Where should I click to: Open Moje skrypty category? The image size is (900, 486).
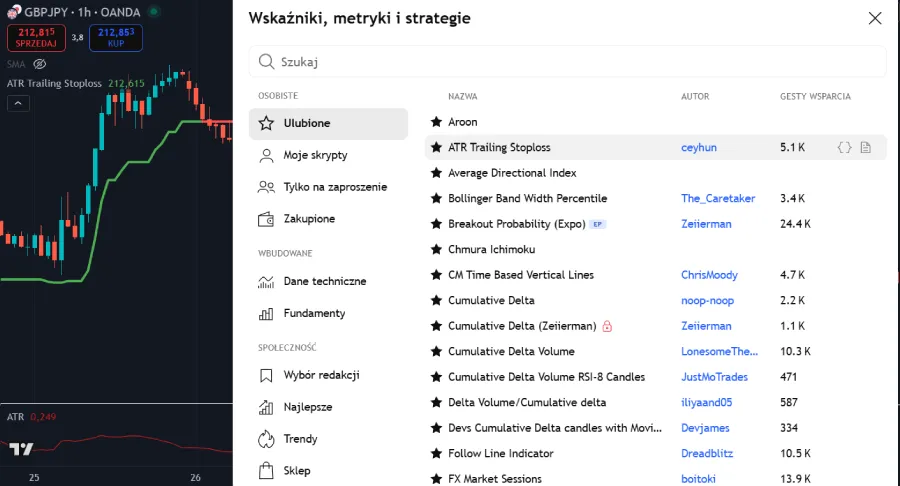tap(328, 155)
